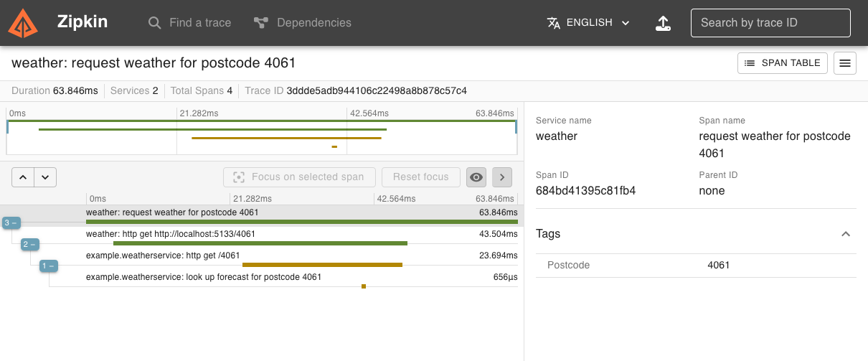
Task: Open the SPAN TABLE view
Action: click(782, 63)
